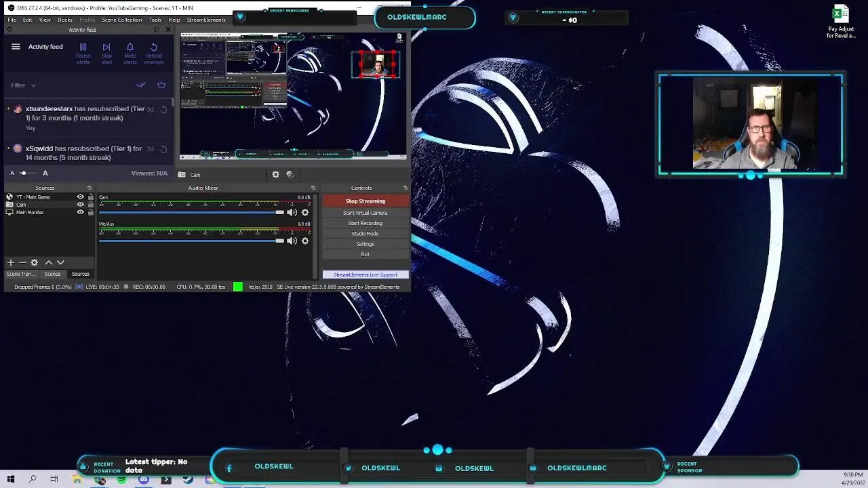868x488 pixels.
Task: Move selected source down
Action: click(60, 262)
